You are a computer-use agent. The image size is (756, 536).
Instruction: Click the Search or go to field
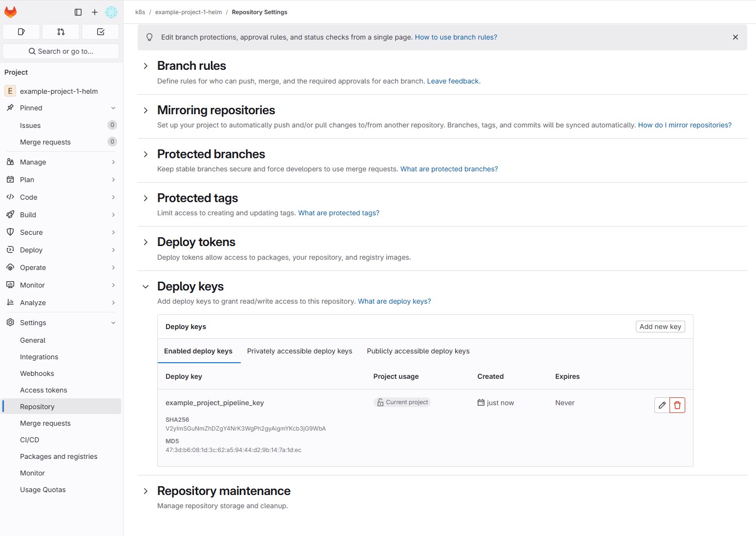coord(61,51)
